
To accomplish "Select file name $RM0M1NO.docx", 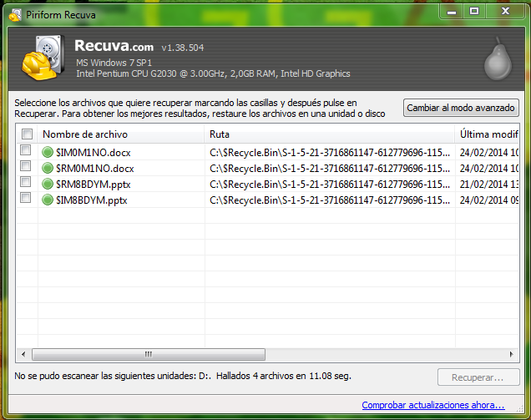I will point(95,169).
